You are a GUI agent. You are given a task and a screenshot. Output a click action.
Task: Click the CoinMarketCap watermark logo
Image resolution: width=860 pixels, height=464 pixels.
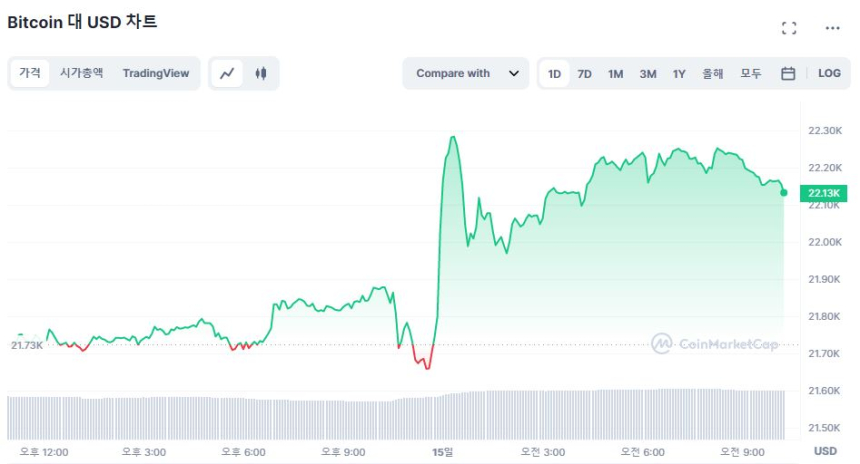click(x=715, y=344)
